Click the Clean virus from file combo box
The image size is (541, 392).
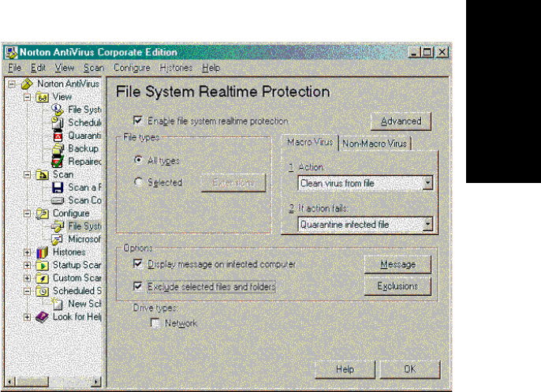point(365,183)
